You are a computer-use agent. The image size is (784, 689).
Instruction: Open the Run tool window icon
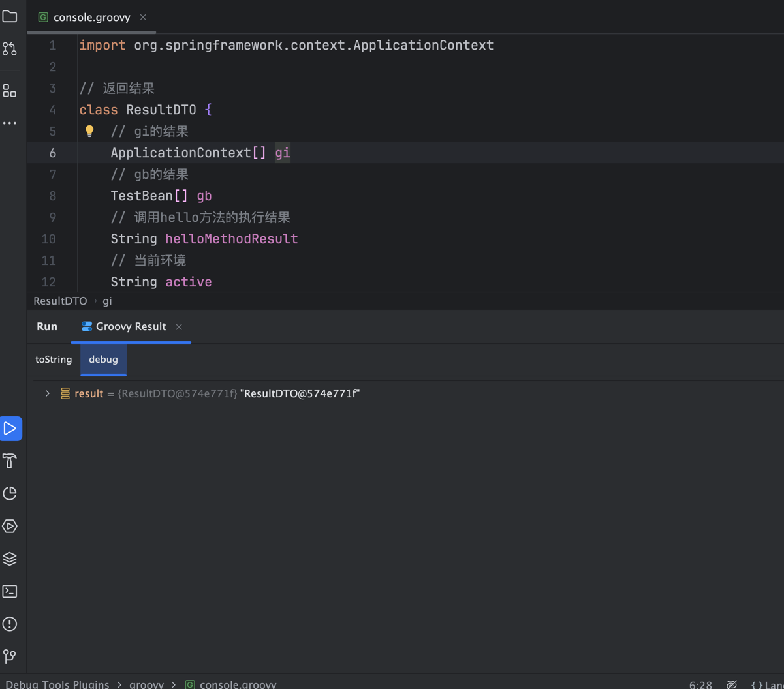click(10, 429)
